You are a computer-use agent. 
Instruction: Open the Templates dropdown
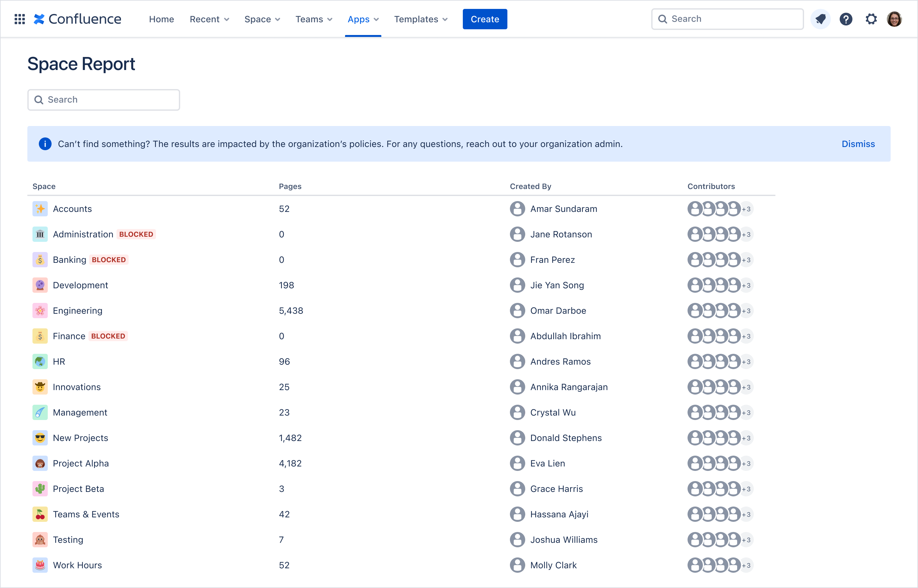[x=420, y=19]
